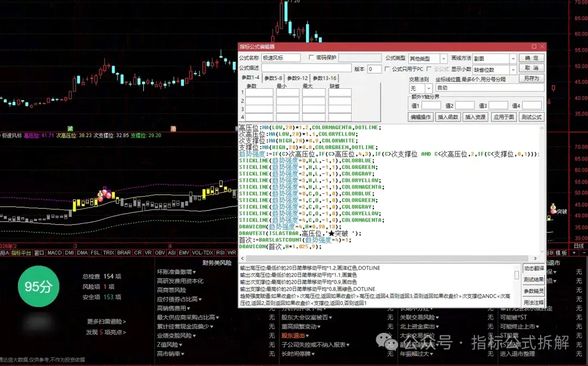Click the 公式描述 input field
Viewport: 588px width, 366px height.
coord(306,68)
